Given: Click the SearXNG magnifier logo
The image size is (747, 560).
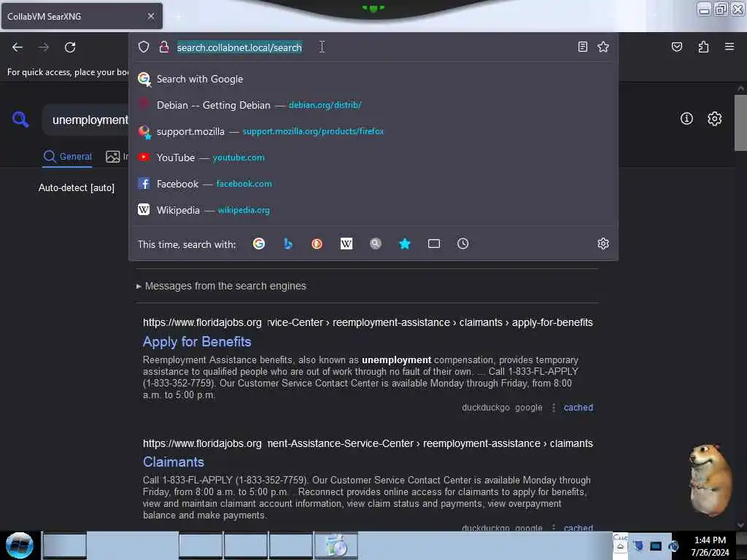Looking at the screenshot, I should point(20,119).
